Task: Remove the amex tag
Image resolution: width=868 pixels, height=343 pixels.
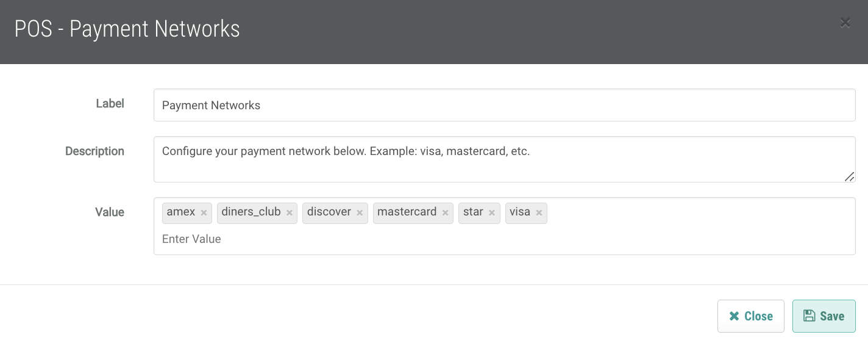Action: 204,213
